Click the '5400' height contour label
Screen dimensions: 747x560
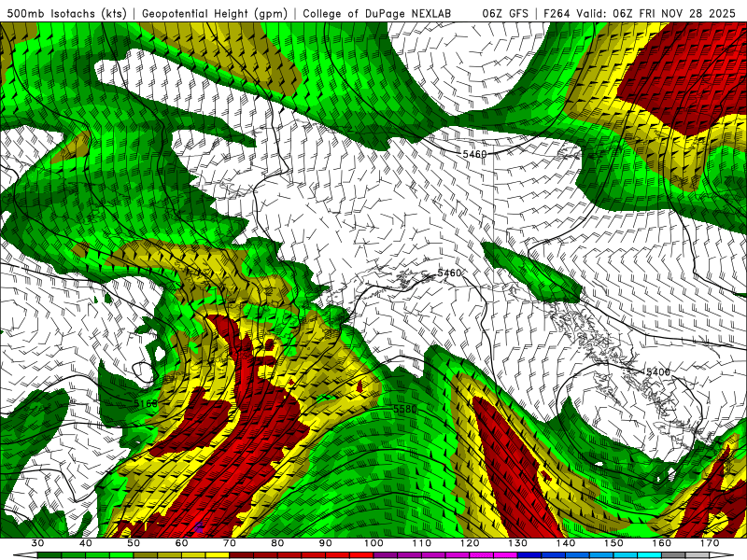coord(658,371)
